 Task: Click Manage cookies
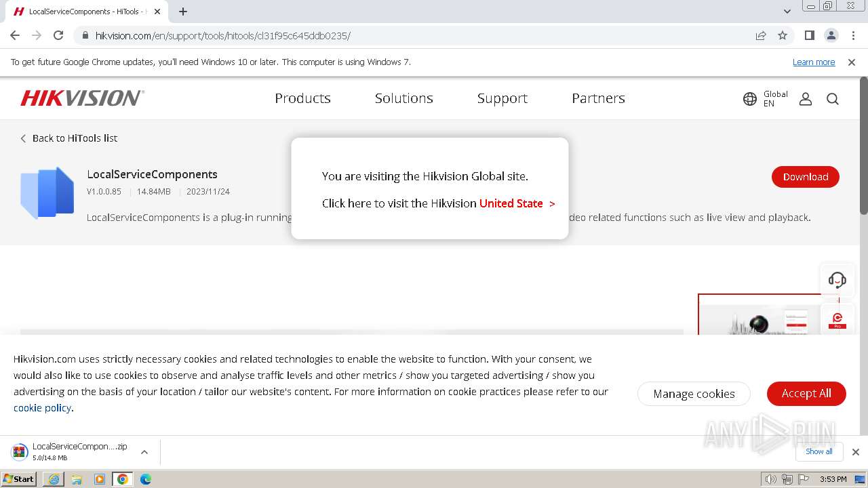coord(694,394)
